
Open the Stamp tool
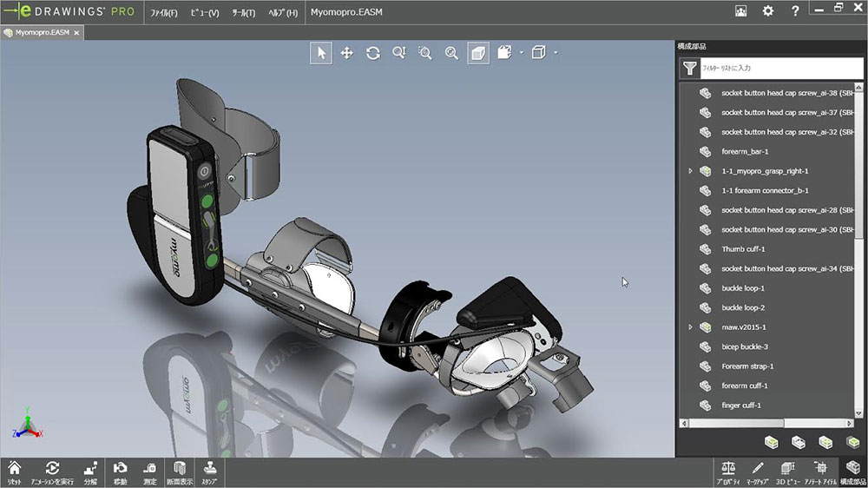[209, 472]
